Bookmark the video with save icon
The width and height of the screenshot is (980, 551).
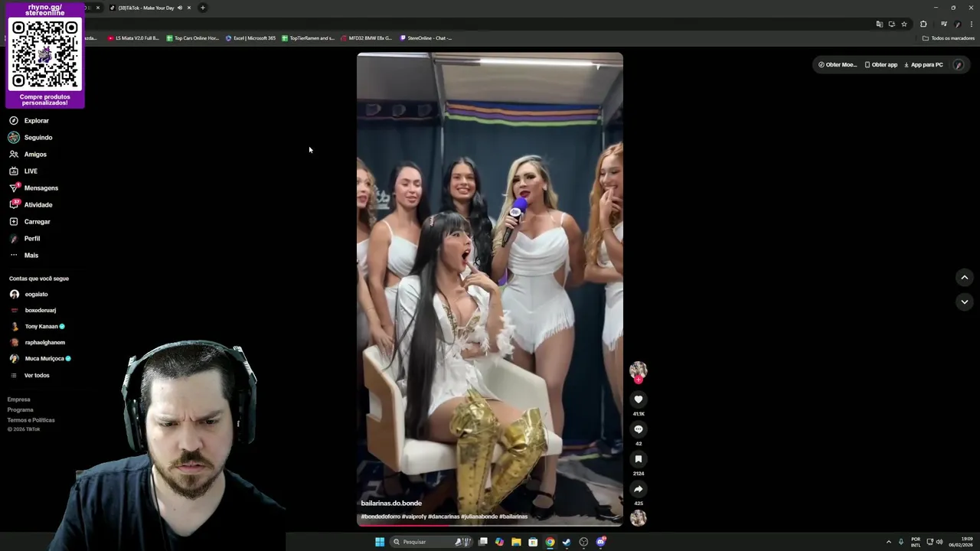point(638,459)
